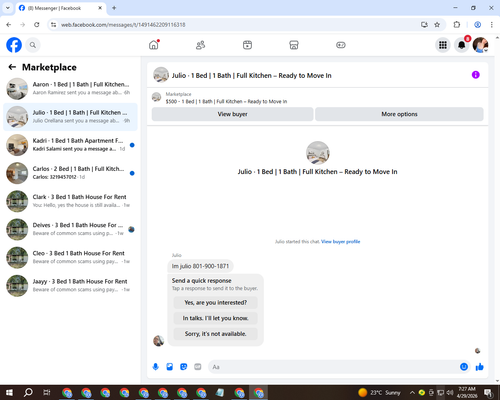Go to the Home feed icon
The width and height of the screenshot is (500, 400).
click(154, 45)
